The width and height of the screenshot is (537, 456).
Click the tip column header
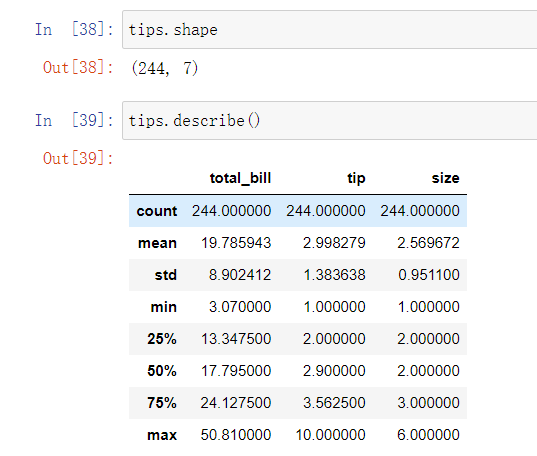356,178
